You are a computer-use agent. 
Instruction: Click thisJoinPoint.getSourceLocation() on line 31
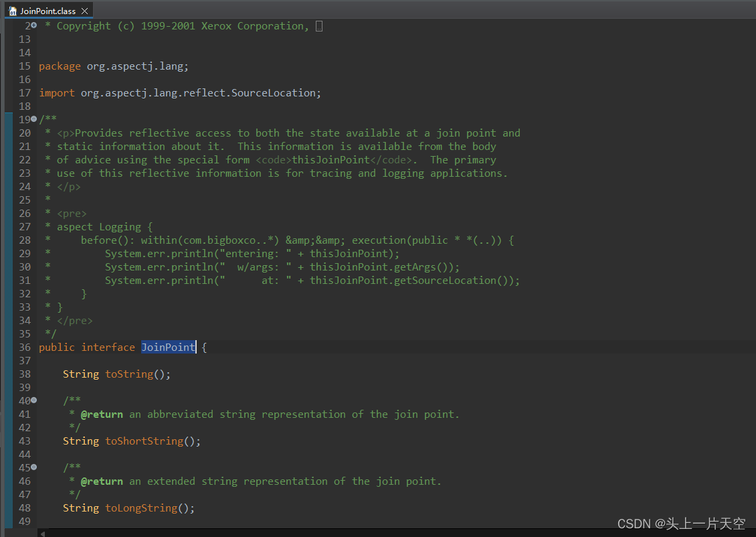click(x=411, y=281)
